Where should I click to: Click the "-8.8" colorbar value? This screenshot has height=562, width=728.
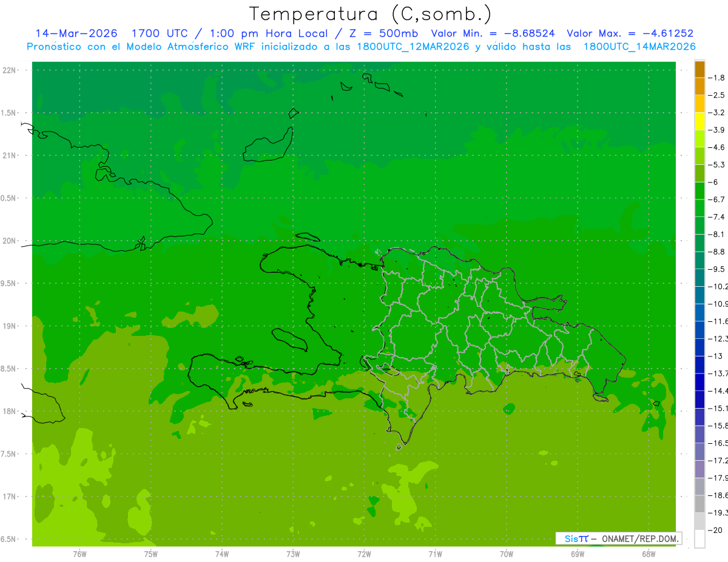717,252
